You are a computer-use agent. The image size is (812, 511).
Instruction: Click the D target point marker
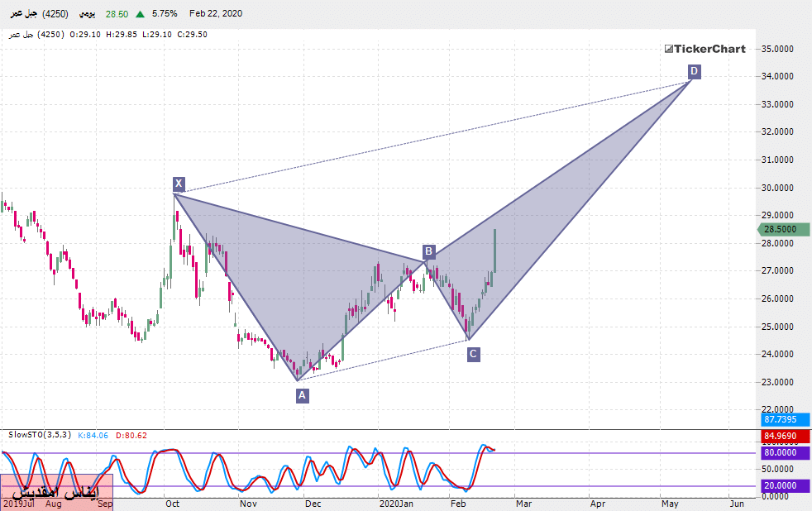pyautogui.click(x=694, y=71)
